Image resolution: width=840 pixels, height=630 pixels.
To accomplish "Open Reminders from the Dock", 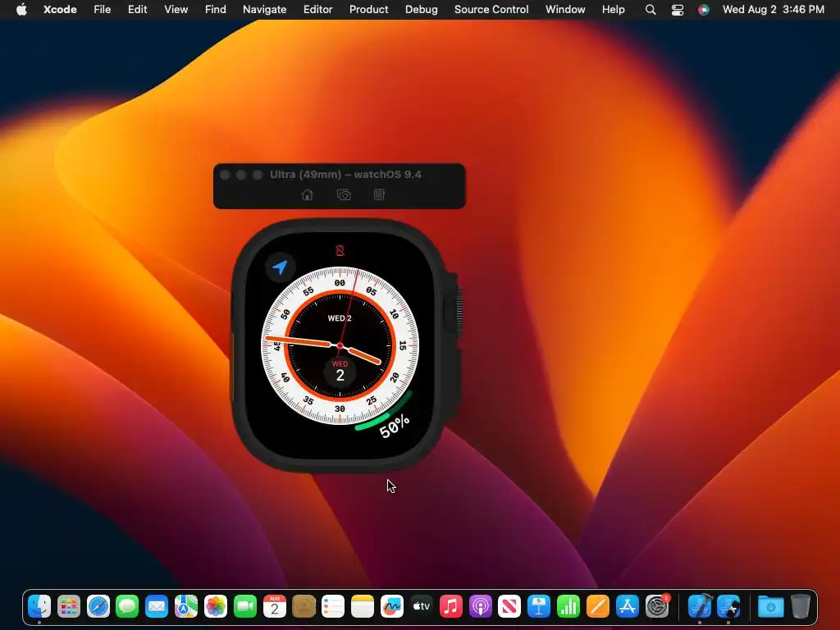I will tap(333, 606).
